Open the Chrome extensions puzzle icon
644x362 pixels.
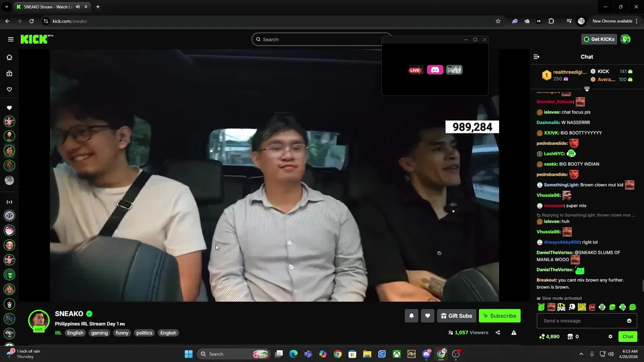point(551,21)
